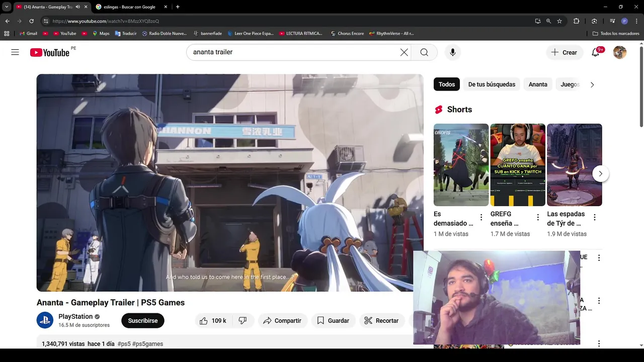Open zoom indicator in address bar
This screenshot has height=362, width=644.
[x=548, y=21]
